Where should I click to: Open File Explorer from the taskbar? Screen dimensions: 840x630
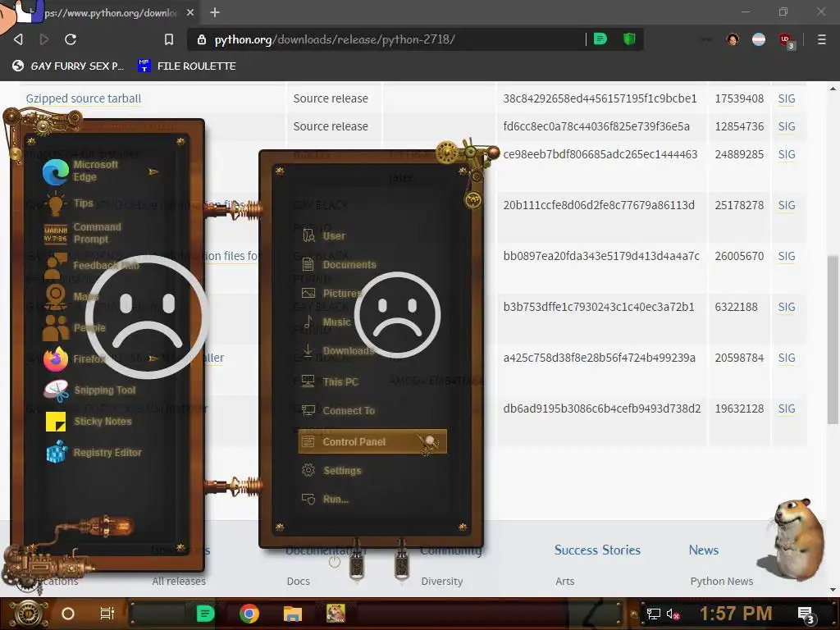[x=293, y=614]
